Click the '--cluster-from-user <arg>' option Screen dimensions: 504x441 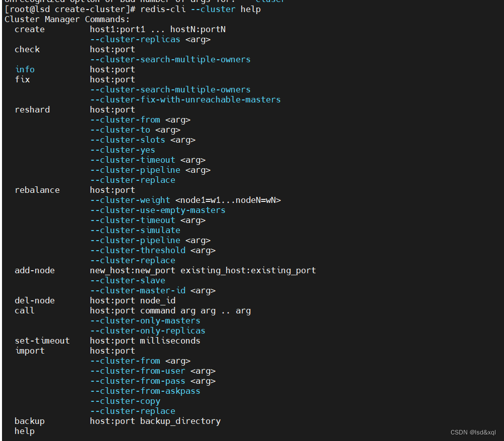coord(153,371)
